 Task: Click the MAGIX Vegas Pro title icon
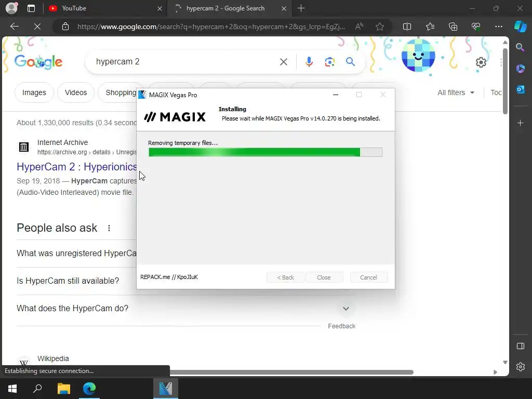[x=142, y=95]
